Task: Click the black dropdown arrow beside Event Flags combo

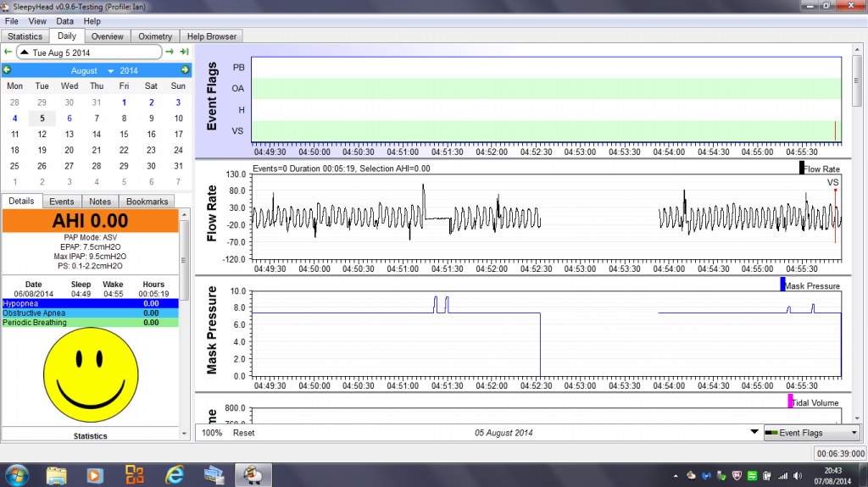Action: (x=754, y=432)
